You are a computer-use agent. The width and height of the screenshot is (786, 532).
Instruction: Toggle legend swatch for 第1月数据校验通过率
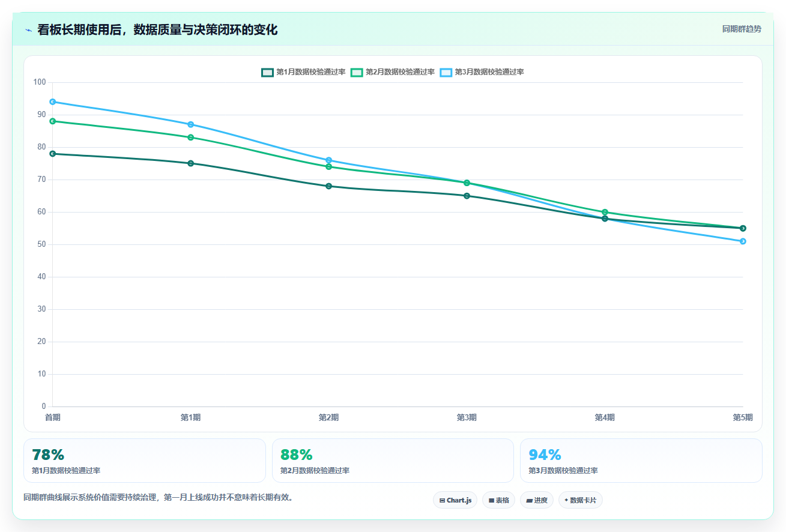[267, 72]
